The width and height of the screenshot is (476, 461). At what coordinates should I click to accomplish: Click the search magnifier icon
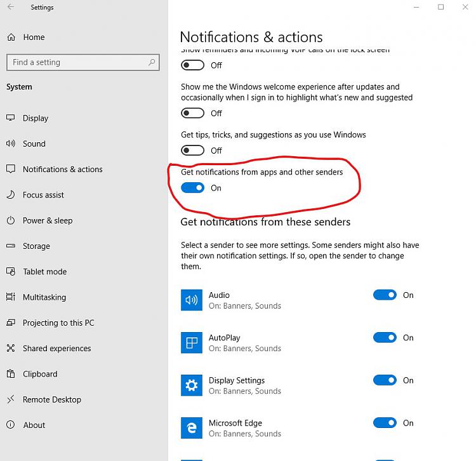152,62
